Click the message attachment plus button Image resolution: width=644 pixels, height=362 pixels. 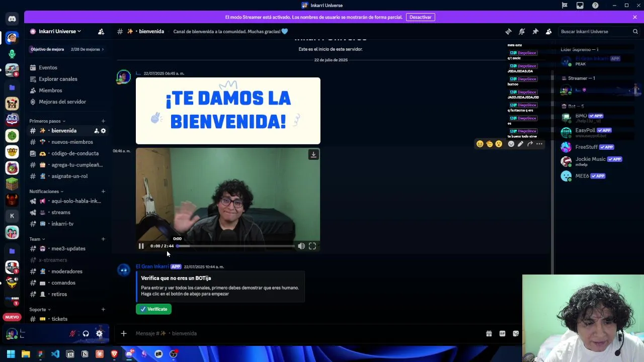124,333
